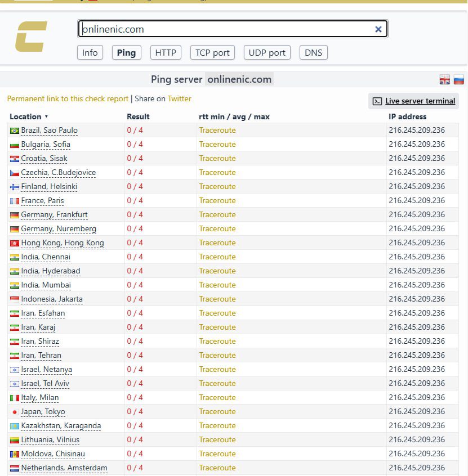The height and width of the screenshot is (476, 468).
Task: Click the IP address column header
Action: [x=407, y=117]
